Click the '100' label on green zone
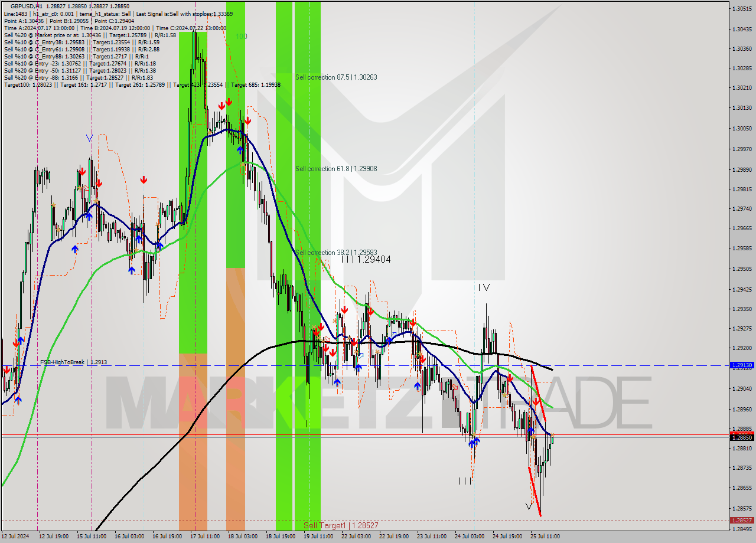This screenshot has width=756, height=543. coord(241,37)
